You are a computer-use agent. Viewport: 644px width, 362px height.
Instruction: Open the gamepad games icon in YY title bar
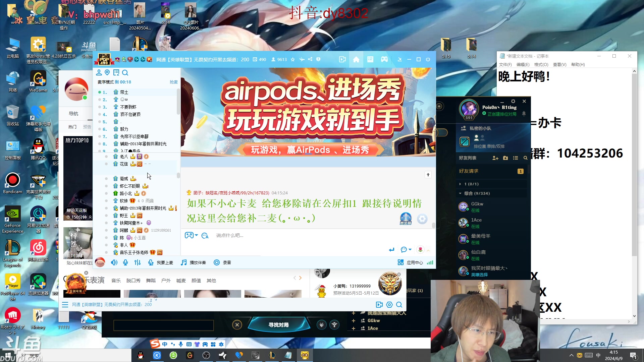tap(384, 59)
